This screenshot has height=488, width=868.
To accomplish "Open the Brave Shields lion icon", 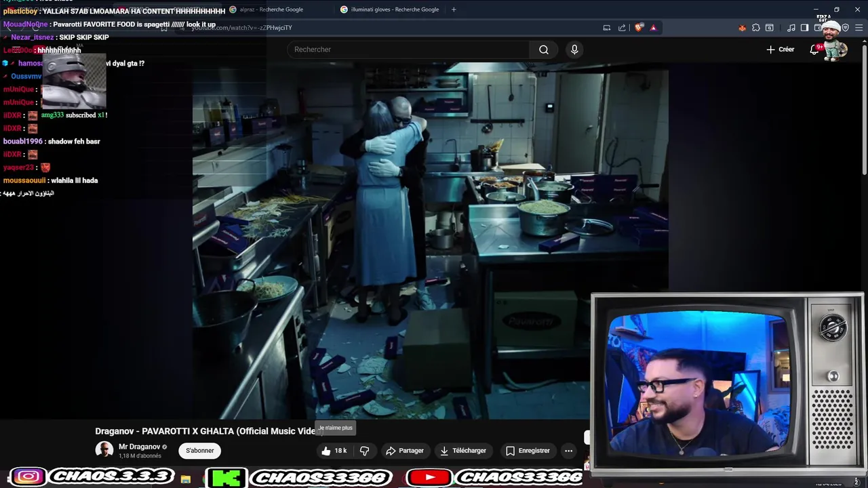I will 639,28.
